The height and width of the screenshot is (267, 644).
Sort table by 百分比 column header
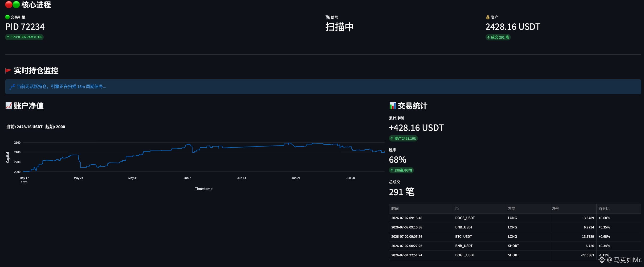[618, 208]
